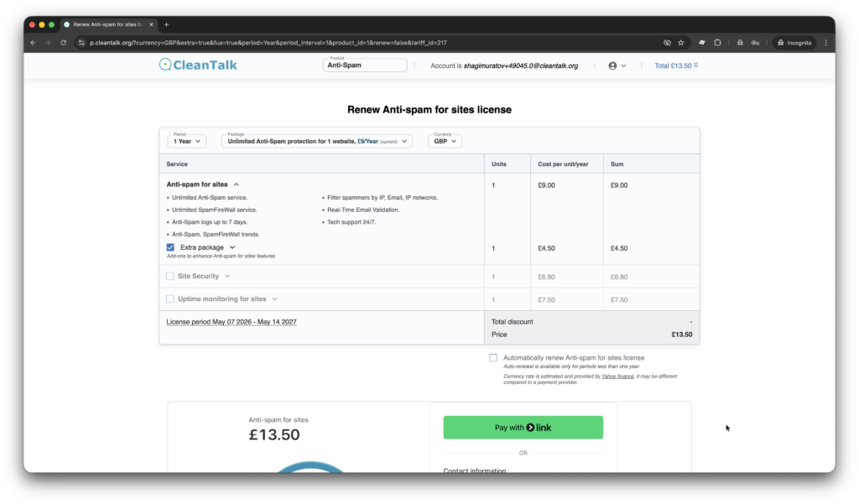Click the address bar URL
This screenshot has height=504, width=859.
(x=268, y=43)
